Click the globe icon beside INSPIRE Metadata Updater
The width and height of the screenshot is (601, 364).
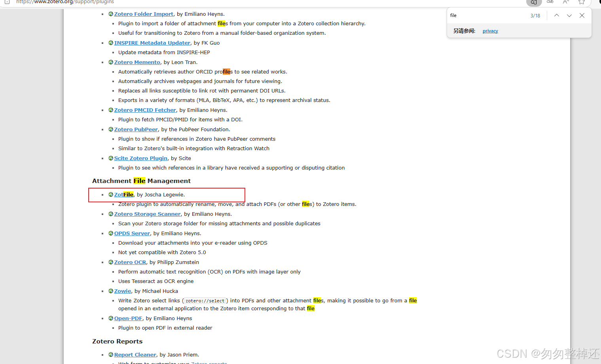pos(111,43)
